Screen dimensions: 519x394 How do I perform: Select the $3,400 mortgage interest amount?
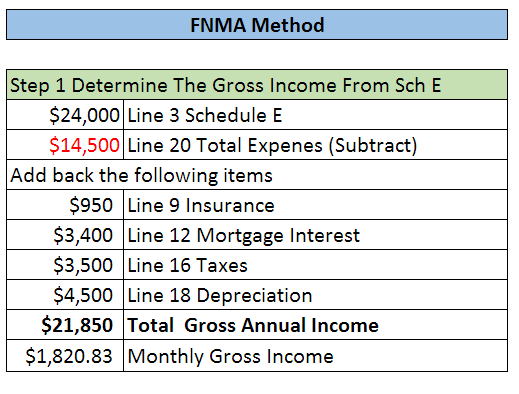65,235
